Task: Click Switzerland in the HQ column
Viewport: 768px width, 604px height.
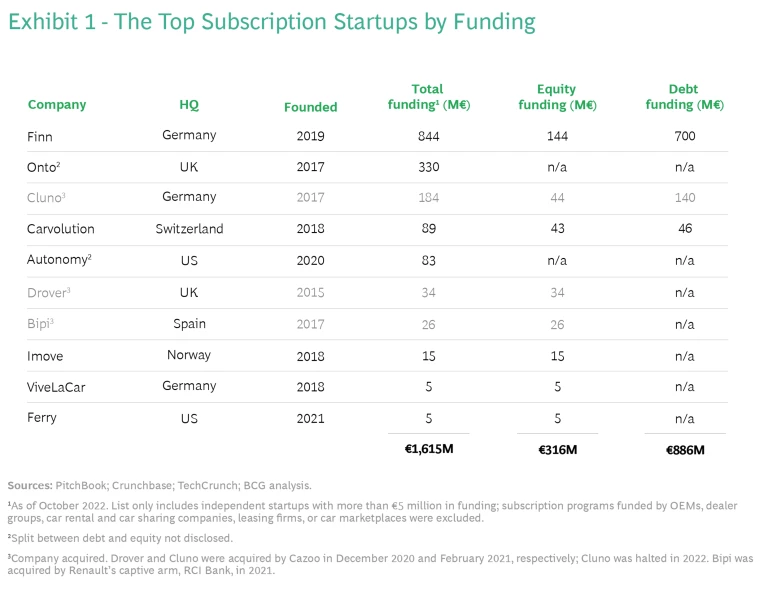Action: (x=189, y=229)
